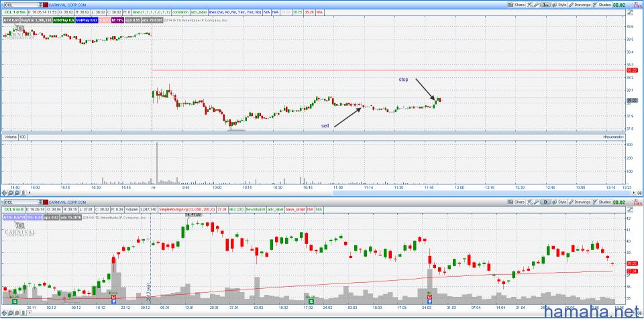This screenshot has width=644, height=319.
Task: Click the red square icon beside bottom symbol box
Action: click(x=46, y=202)
